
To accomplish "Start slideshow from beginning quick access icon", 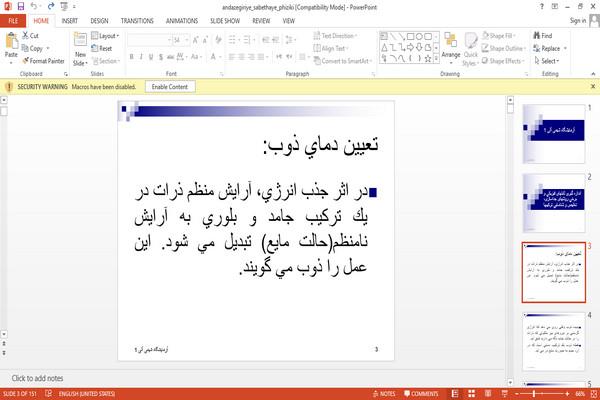I will tap(64, 6).
